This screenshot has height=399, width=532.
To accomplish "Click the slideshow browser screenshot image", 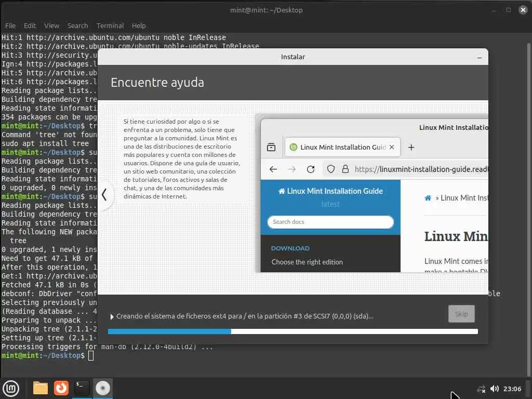I will point(372,193).
